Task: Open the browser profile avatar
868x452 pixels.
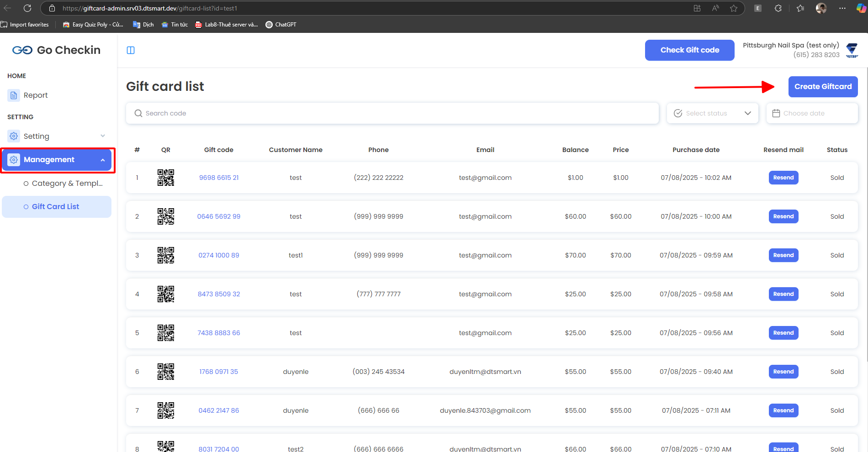Action: click(821, 8)
